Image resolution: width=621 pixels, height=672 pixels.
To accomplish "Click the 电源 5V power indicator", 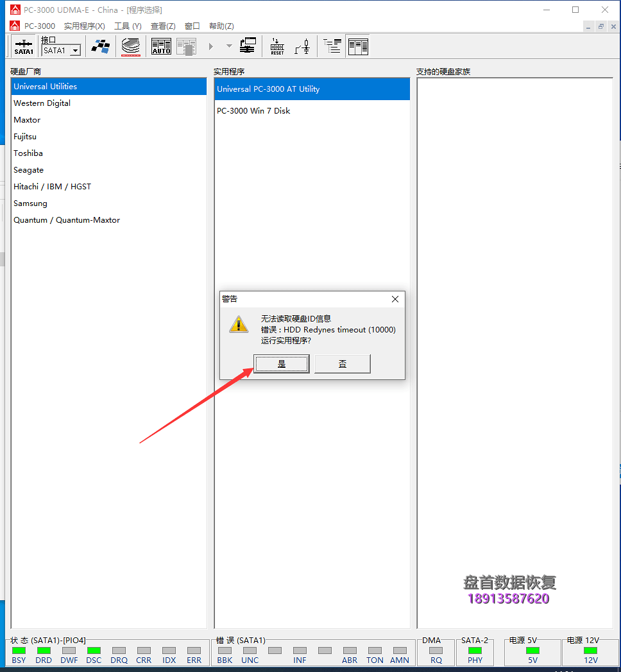I will tap(532, 655).
